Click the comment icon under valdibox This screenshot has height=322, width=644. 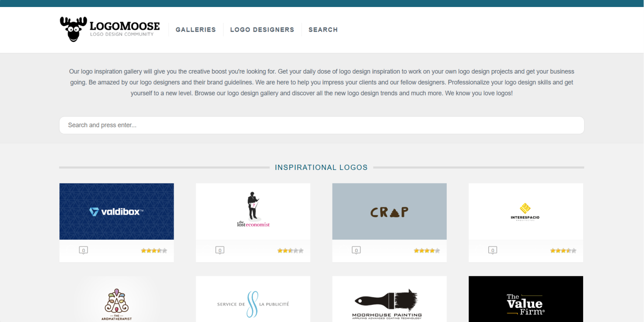click(84, 250)
